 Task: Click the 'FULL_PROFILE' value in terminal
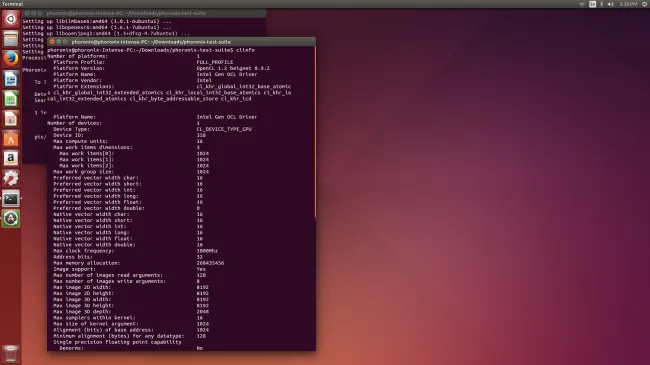coord(215,62)
